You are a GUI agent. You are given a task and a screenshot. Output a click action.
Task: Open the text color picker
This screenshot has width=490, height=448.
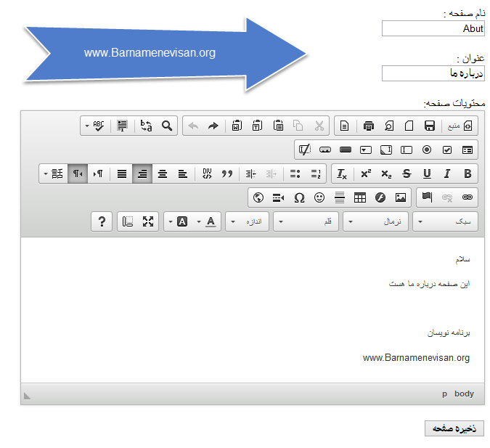(x=211, y=221)
